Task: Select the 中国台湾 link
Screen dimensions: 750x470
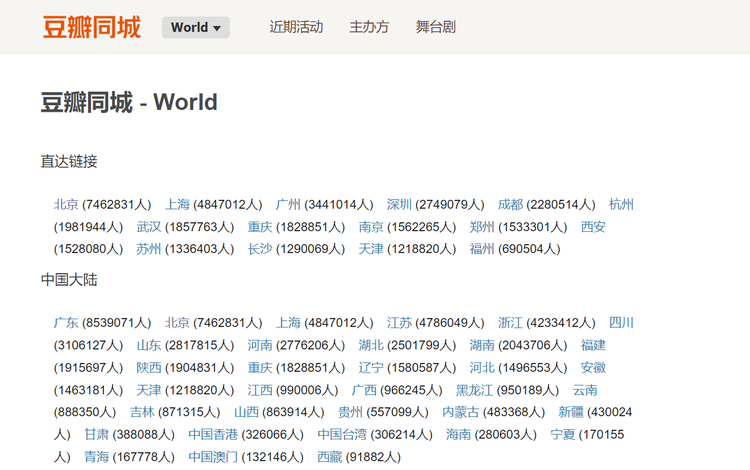Action: 342,435
